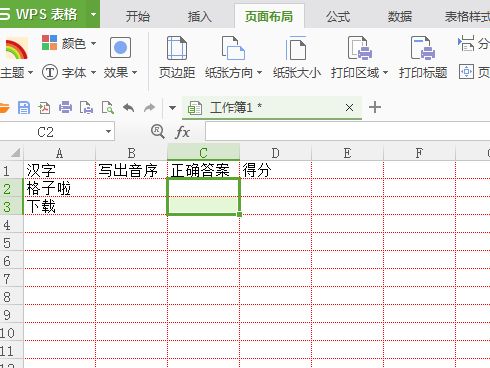This screenshot has width=490, height=368.
Task: Select row header 5
Action: pyautogui.click(x=11, y=242)
